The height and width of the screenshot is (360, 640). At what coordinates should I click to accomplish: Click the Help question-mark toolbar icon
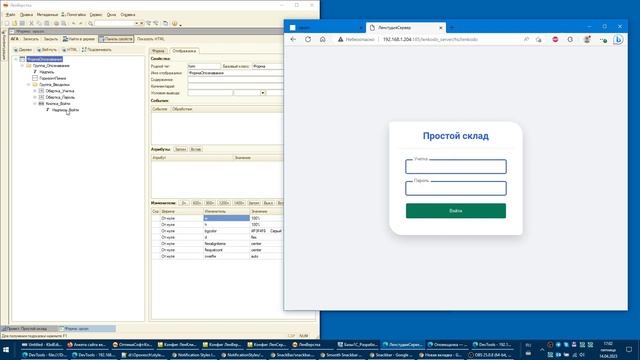pos(175,23)
